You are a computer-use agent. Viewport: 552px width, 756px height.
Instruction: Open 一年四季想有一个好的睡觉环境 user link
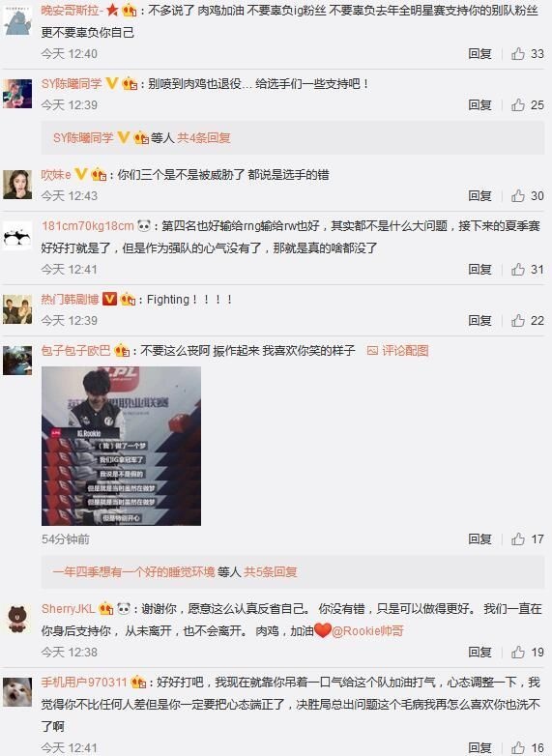[133, 571]
